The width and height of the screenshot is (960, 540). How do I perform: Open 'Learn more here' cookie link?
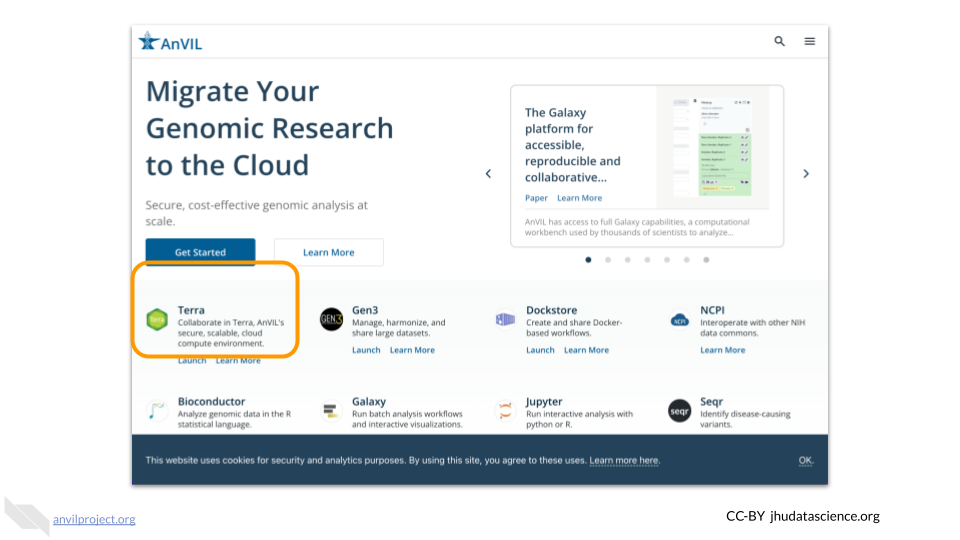tap(624, 460)
